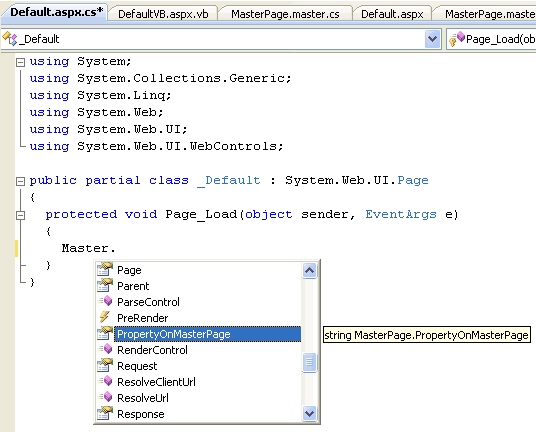Click the property icon beside PropertyOnMasterPage
This screenshot has height=432, width=536.
[105, 334]
